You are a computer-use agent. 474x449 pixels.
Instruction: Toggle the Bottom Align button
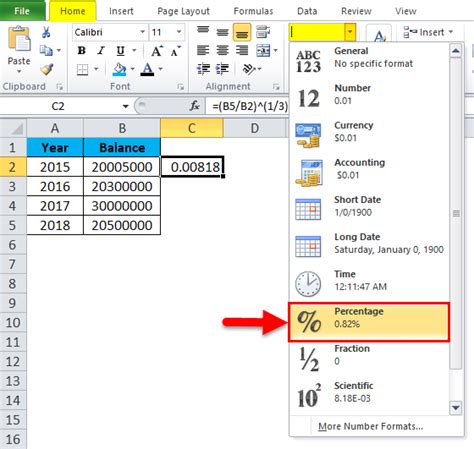pyautogui.click(x=242, y=32)
